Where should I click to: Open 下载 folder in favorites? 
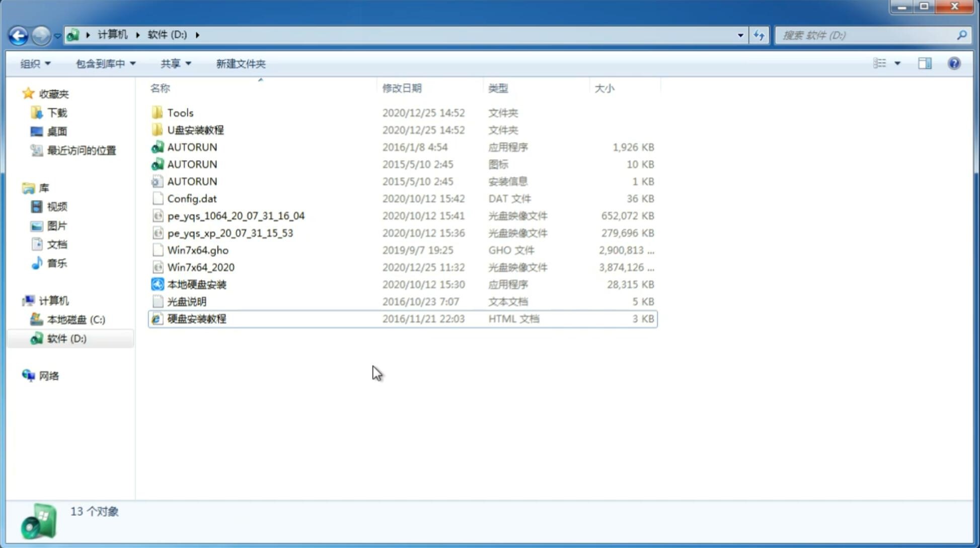click(x=55, y=112)
